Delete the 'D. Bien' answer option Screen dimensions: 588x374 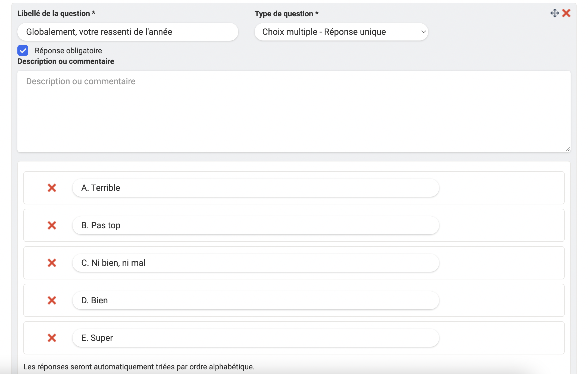pyautogui.click(x=52, y=300)
